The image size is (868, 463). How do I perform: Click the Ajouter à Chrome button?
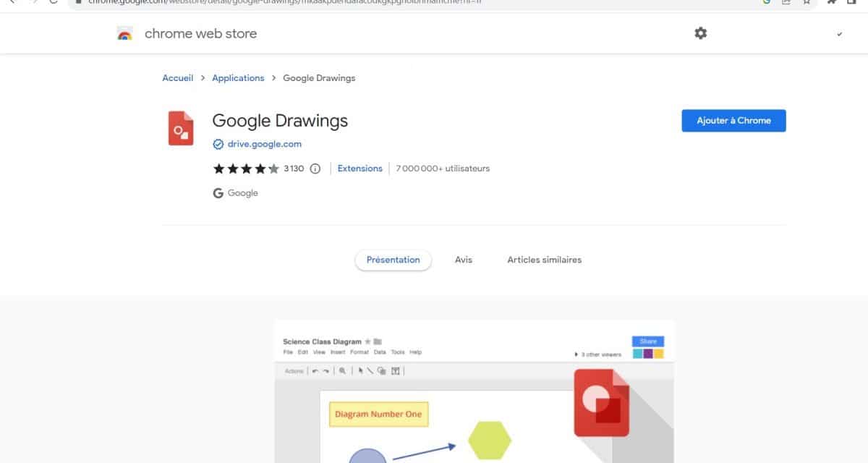pos(733,121)
